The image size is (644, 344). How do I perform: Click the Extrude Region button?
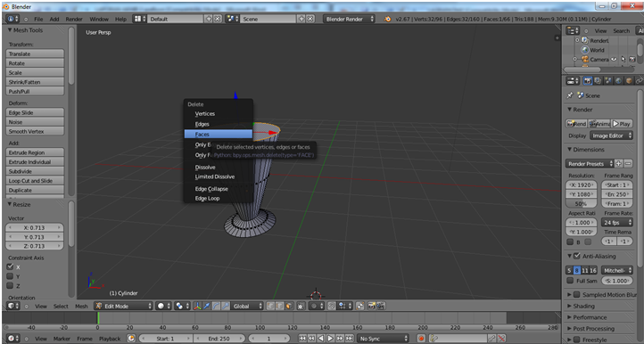pyautogui.click(x=35, y=152)
